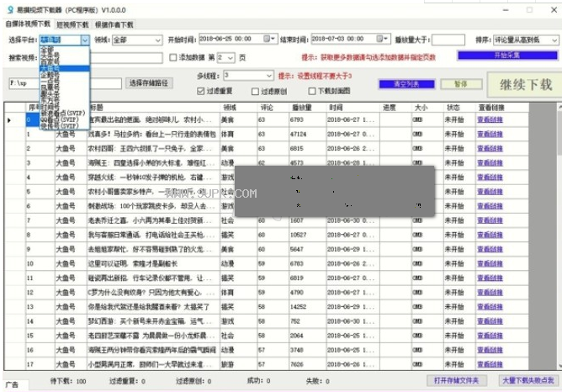Open 查看链接 link for row 1
The image size is (562, 392).
pyautogui.click(x=490, y=135)
